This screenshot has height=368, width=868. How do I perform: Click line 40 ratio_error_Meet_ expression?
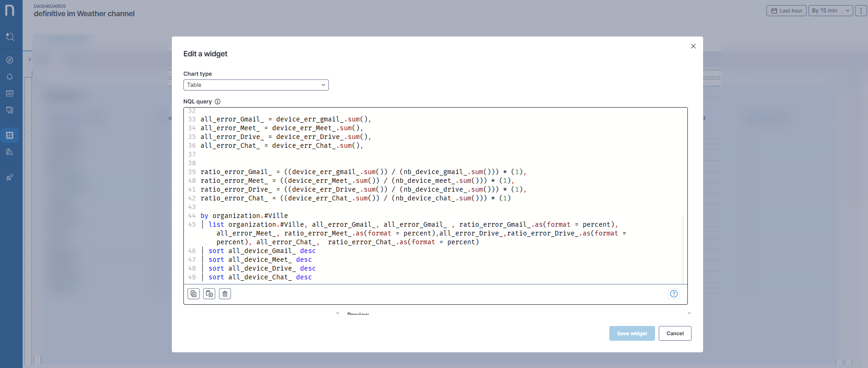tap(357, 181)
